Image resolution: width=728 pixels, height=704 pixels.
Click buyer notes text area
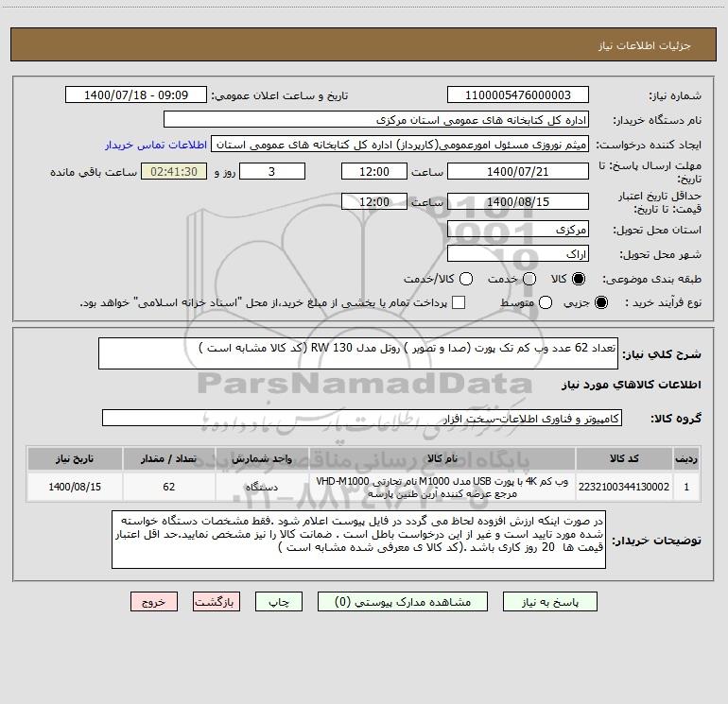point(358,540)
